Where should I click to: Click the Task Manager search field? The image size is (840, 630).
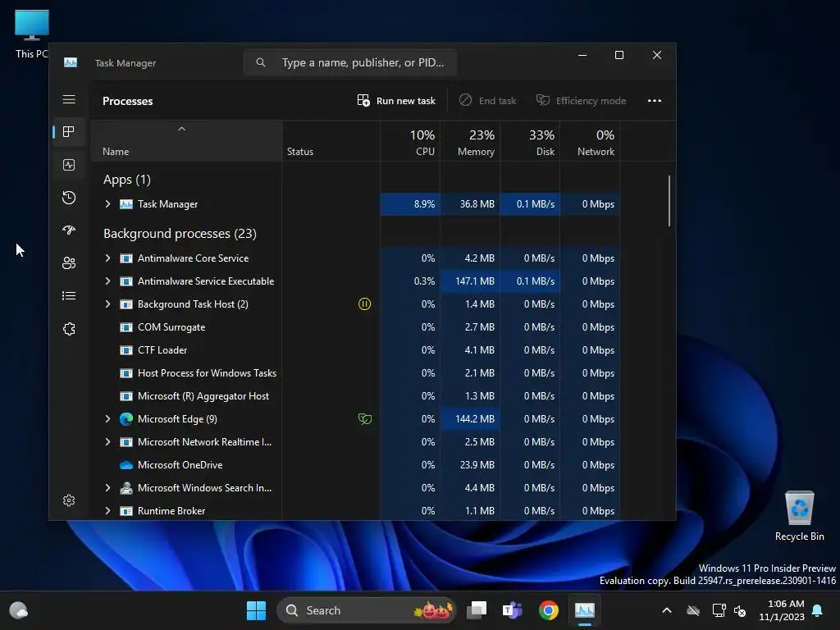[x=350, y=62]
